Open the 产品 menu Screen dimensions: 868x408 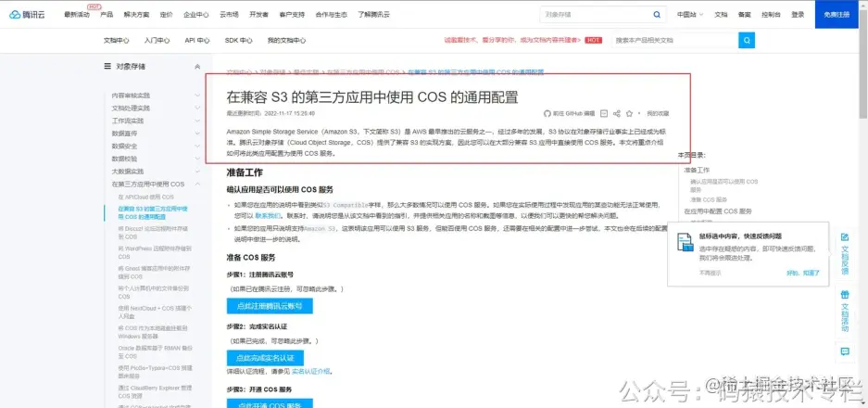pos(107,15)
